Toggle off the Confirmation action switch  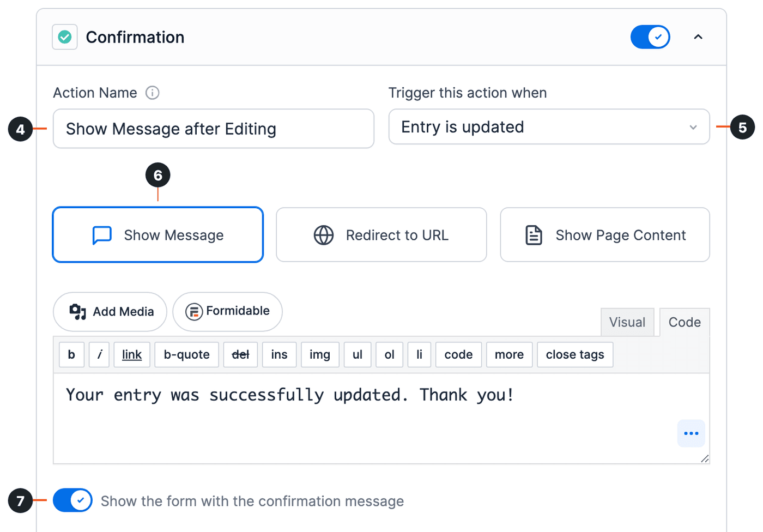(x=650, y=37)
